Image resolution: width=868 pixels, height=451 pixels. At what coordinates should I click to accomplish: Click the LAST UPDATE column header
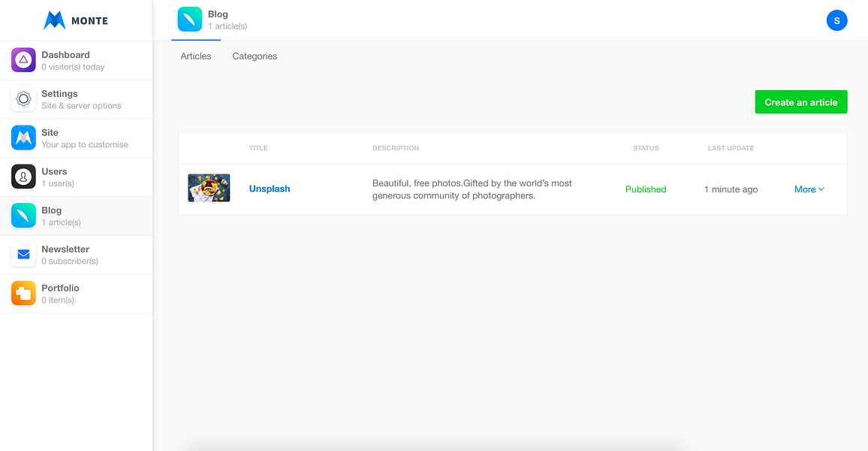tap(731, 149)
